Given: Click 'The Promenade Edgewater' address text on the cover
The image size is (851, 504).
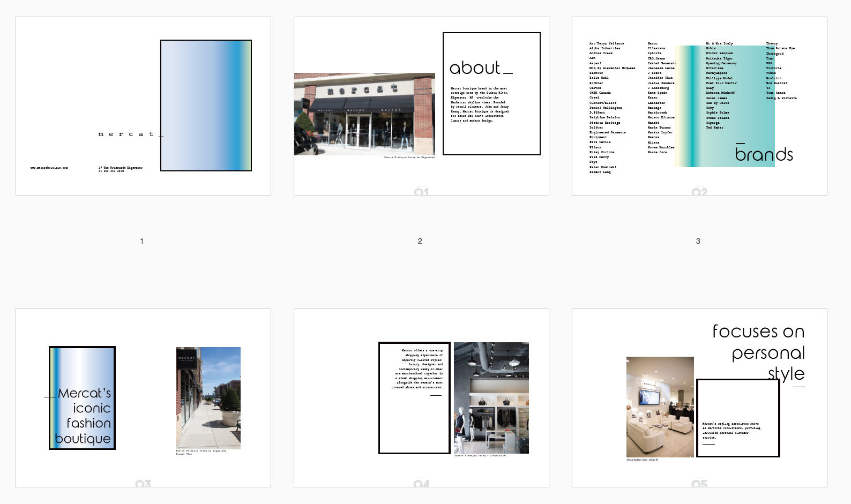Looking at the screenshot, I should pyautogui.click(x=122, y=168).
